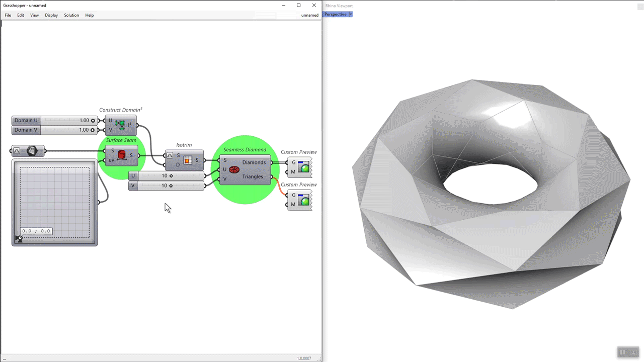Toggle the round control on the Domain V slider

point(92,130)
